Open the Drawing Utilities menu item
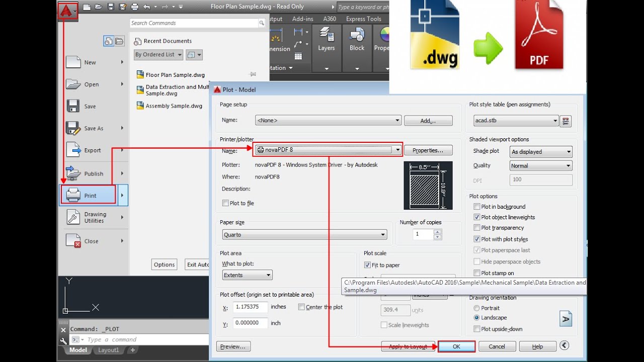This screenshot has height=362, width=644. [x=95, y=217]
